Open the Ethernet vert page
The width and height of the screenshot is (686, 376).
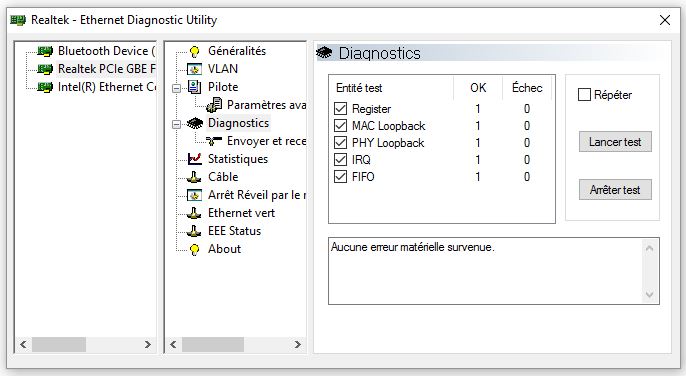point(241,213)
